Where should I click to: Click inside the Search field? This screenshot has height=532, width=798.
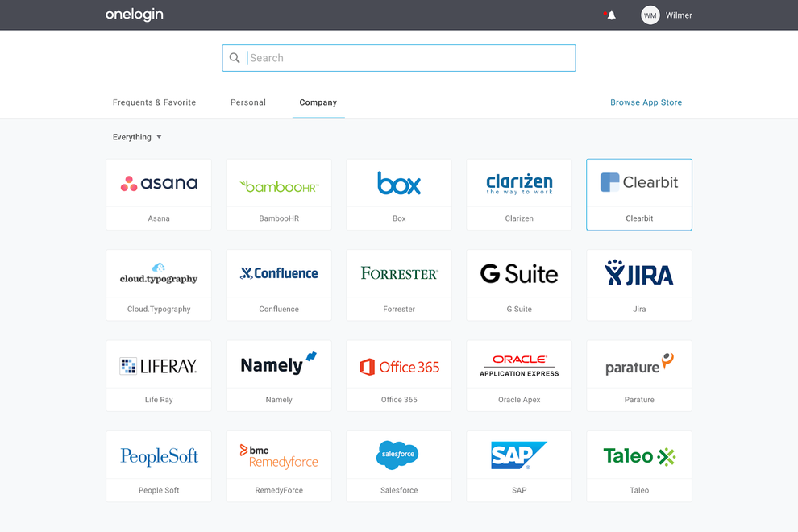point(398,57)
